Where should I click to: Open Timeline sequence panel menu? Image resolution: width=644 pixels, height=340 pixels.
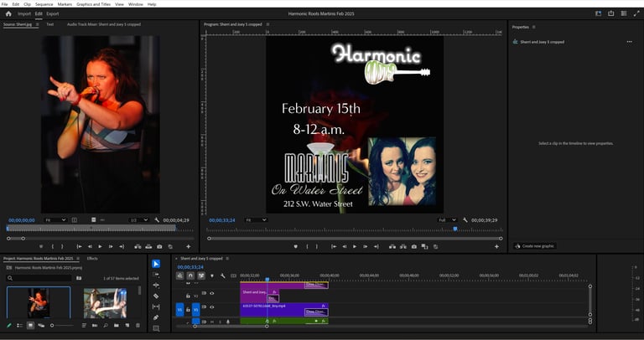tap(227, 259)
